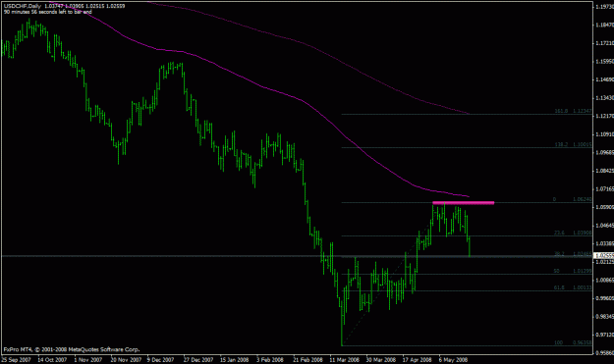The height and width of the screenshot is (364, 614).
Task: Click the 9 Dec 2007 date label
Action: point(160,360)
